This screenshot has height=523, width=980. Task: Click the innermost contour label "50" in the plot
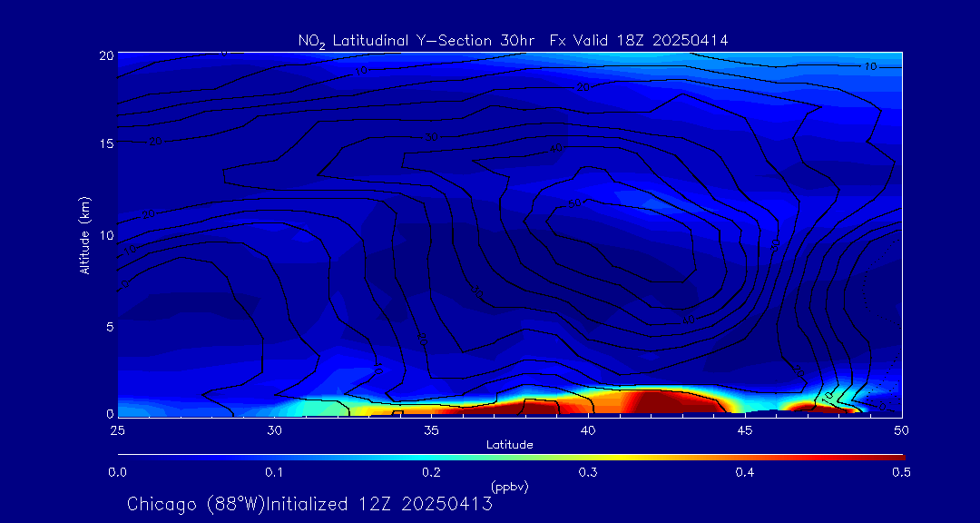point(574,203)
